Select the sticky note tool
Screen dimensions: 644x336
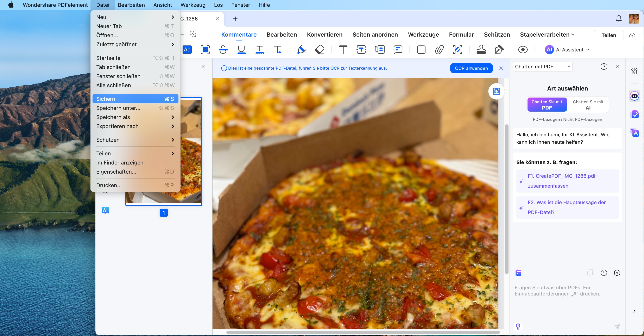coord(398,50)
